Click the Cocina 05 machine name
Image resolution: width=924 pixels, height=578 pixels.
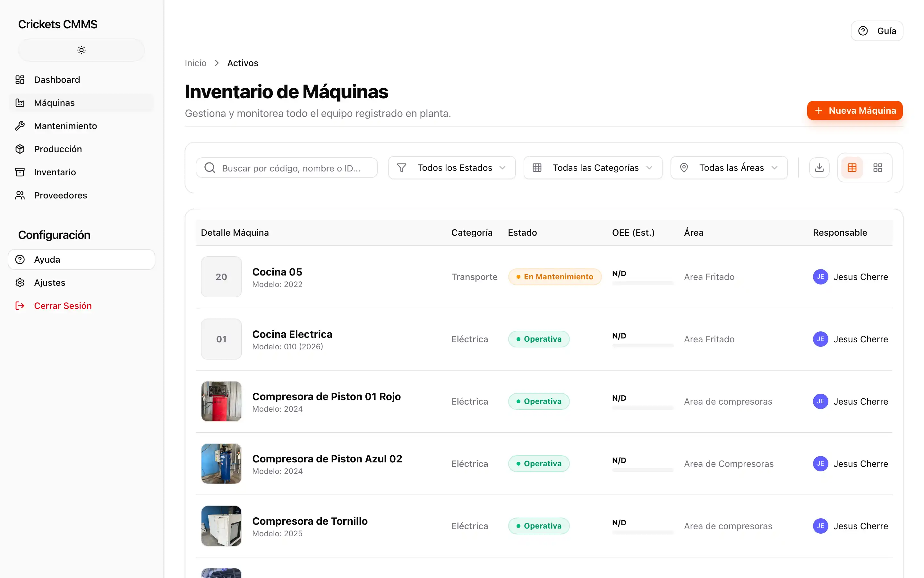(277, 272)
